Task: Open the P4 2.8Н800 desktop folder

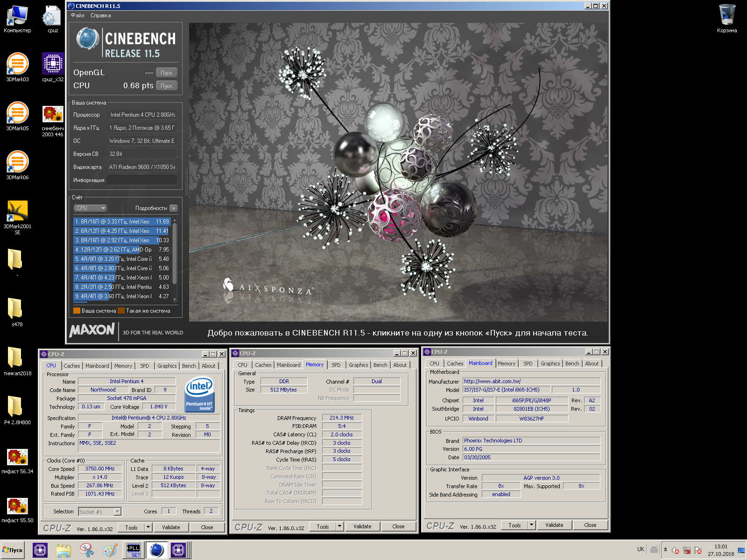Action: (17, 410)
